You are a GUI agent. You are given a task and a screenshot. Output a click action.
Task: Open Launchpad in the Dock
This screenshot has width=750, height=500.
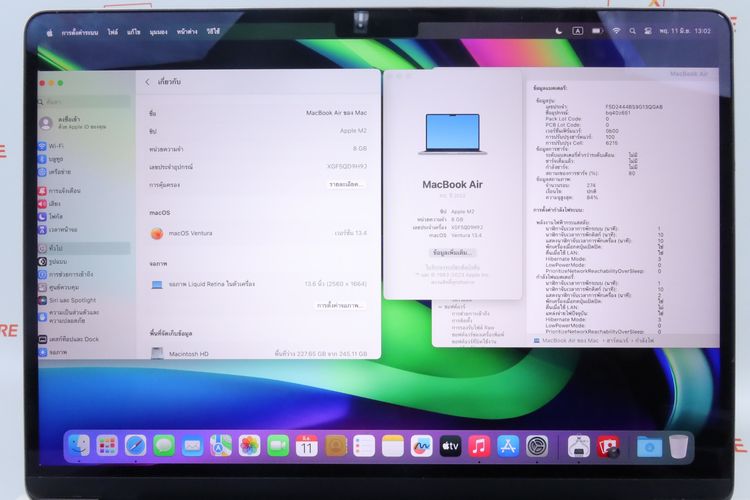[107, 446]
